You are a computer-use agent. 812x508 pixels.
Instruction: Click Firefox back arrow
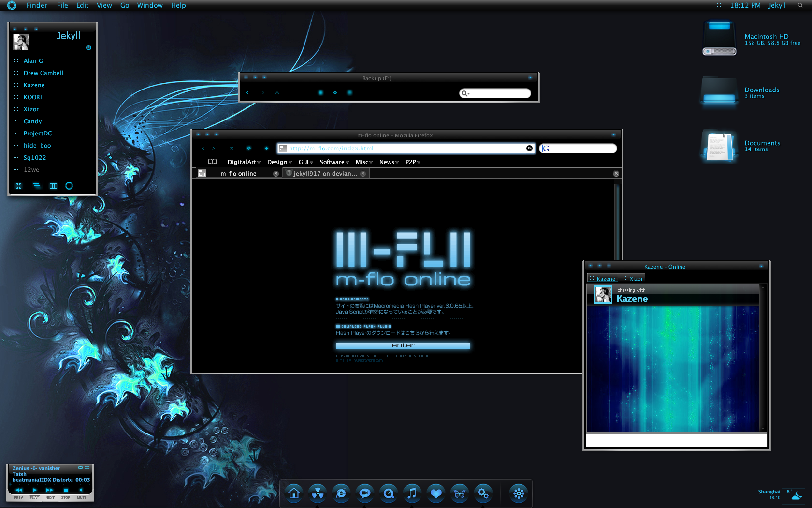point(203,149)
